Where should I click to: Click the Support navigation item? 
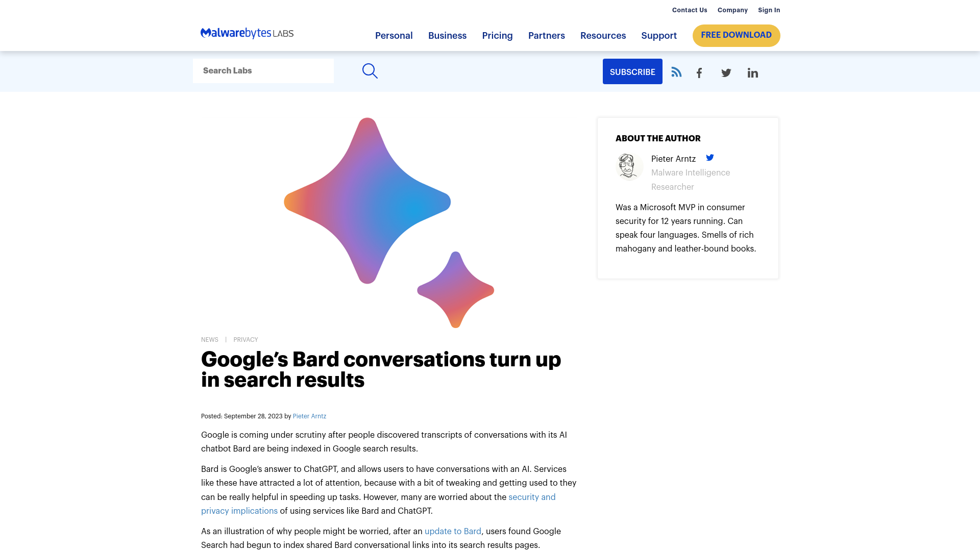point(659,36)
